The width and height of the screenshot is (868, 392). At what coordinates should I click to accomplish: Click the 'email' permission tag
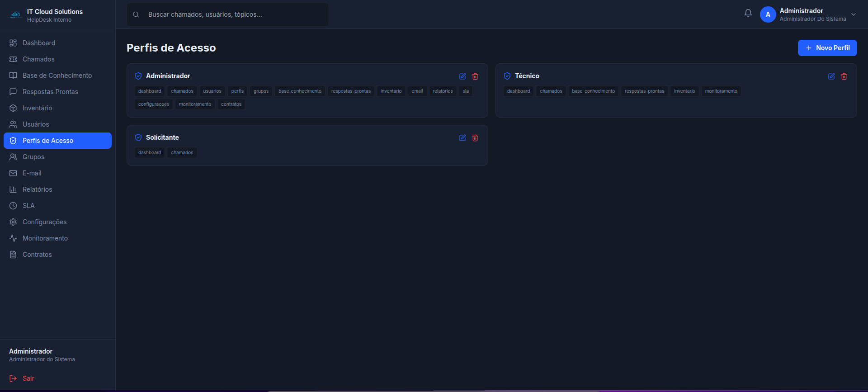pyautogui.click(x=417, y=91)
